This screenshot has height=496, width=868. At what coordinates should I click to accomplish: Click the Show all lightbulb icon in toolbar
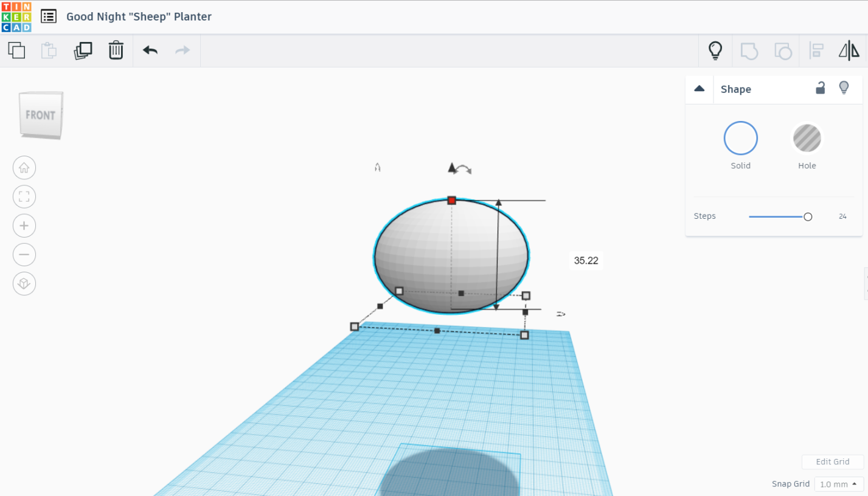click(715, 50)
